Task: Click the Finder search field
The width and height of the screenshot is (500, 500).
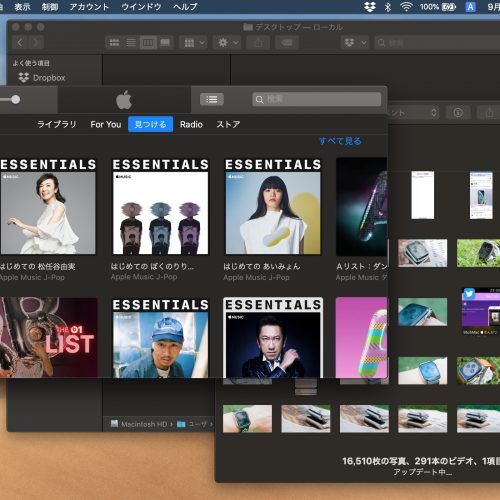Action: [x=437, y=43]
